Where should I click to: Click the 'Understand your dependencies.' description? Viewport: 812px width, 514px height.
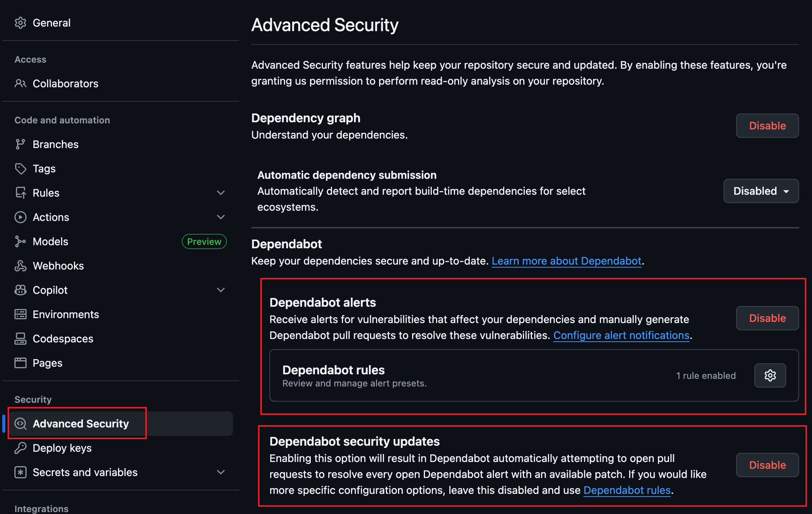(x=329, y=135)
